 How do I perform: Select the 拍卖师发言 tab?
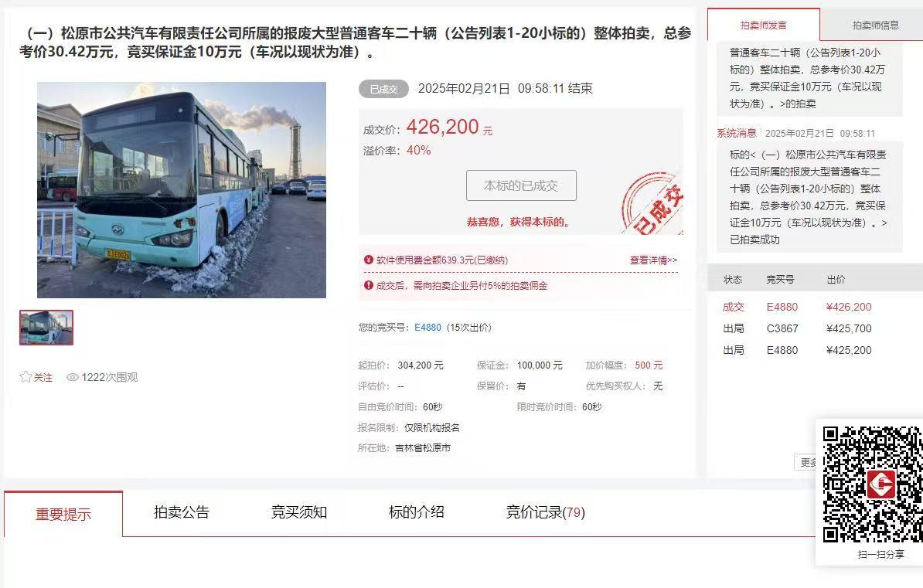(x=764, y=25)
